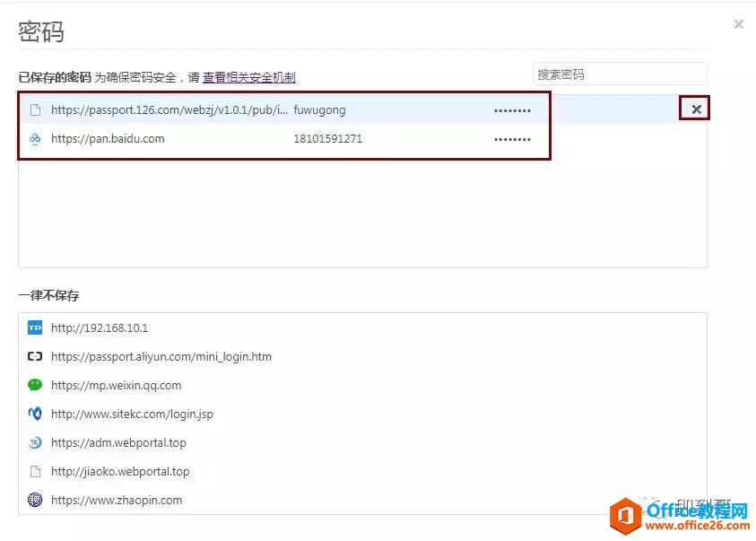Select the passport.126.com saved password URL

pos(169,110)
